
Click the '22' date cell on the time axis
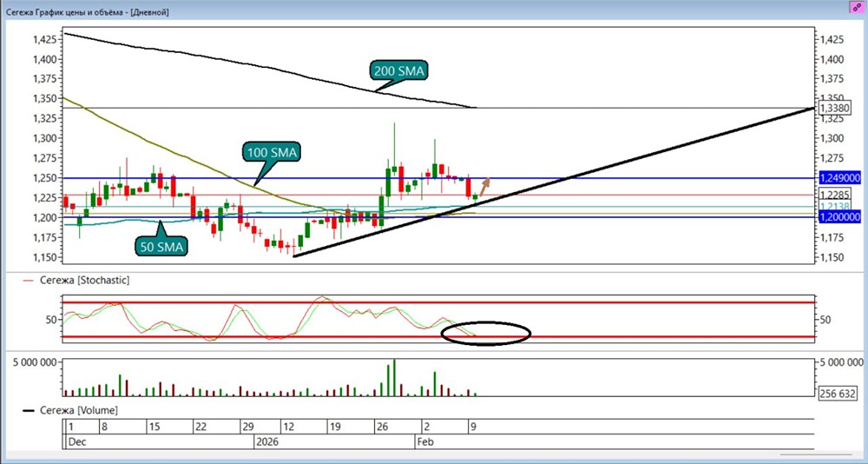point(216,428)
